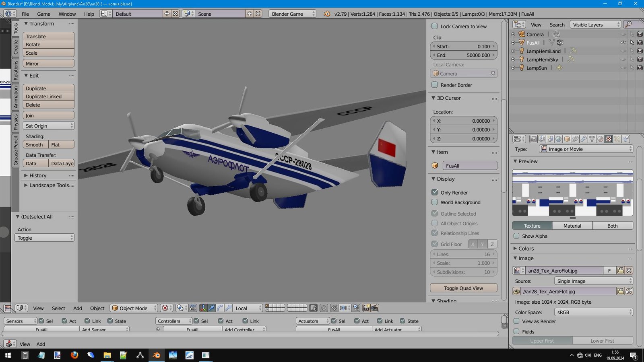The height and width of the screenshot is (362, 644).
Task: Enable View as Render checkbox
Action: click(516, 321)
